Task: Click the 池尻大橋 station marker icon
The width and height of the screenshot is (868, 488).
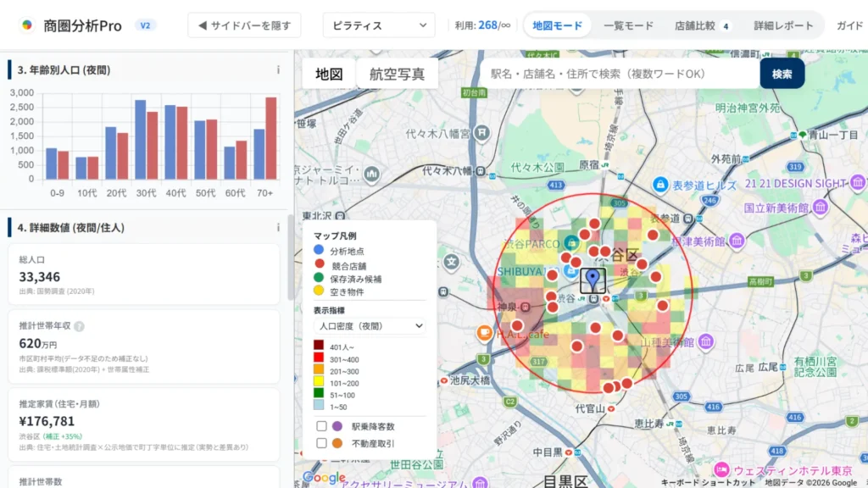Action: coord(444,380)
